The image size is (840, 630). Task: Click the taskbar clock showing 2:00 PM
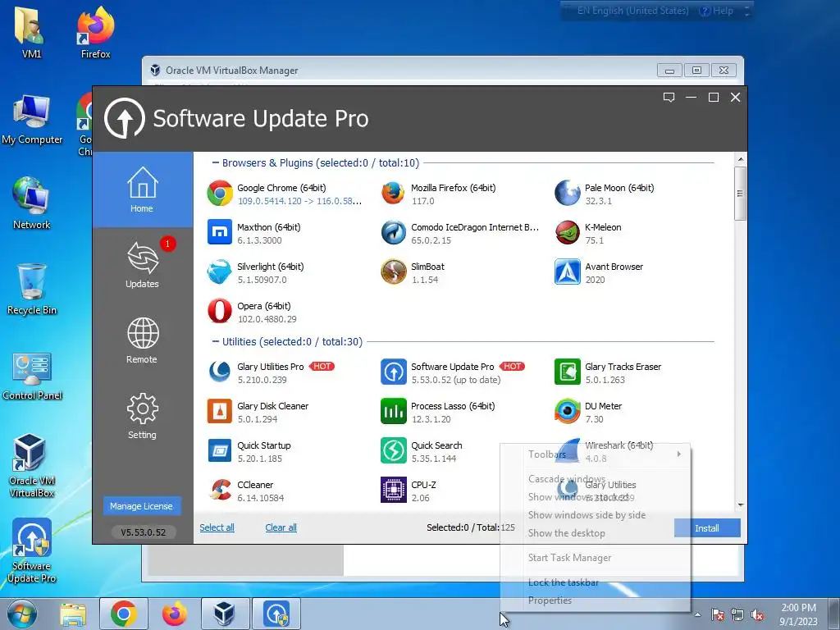click(x=798, y=614)
